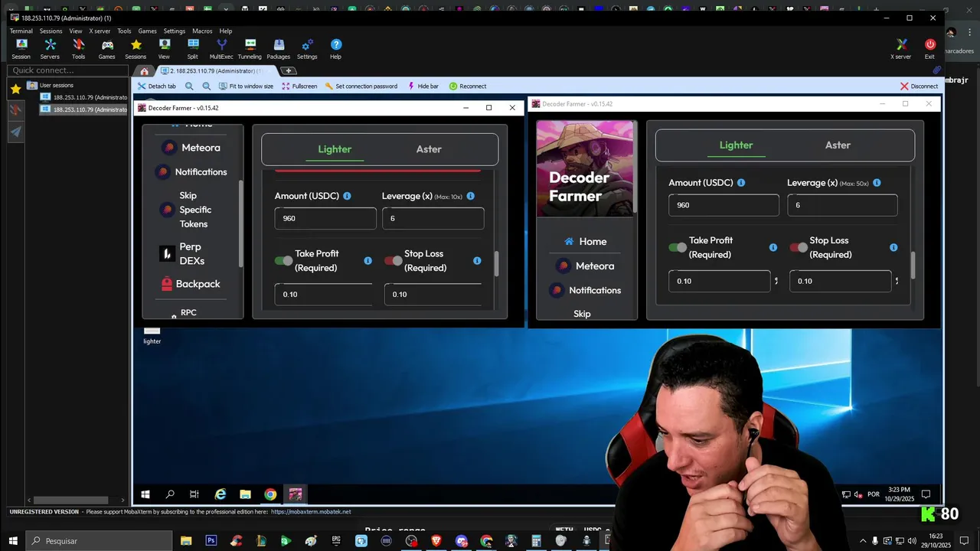Click Fit to window size

click(x=246, y=86)
